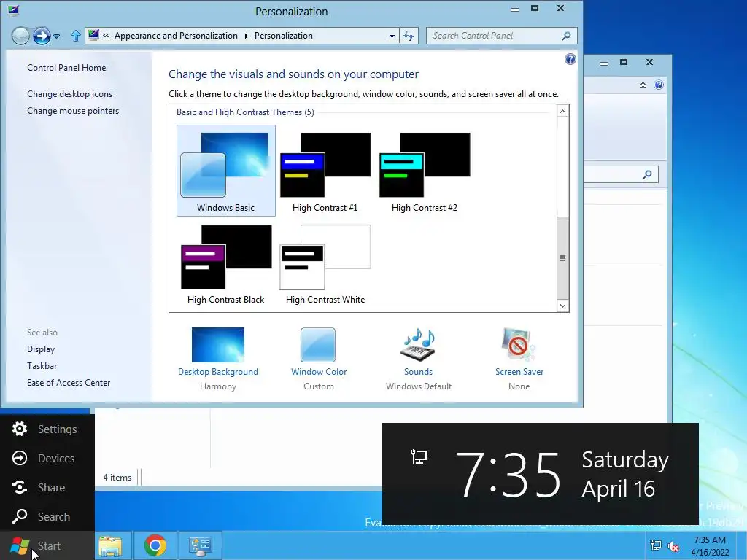Click the Window Color text link

[319, 372]
